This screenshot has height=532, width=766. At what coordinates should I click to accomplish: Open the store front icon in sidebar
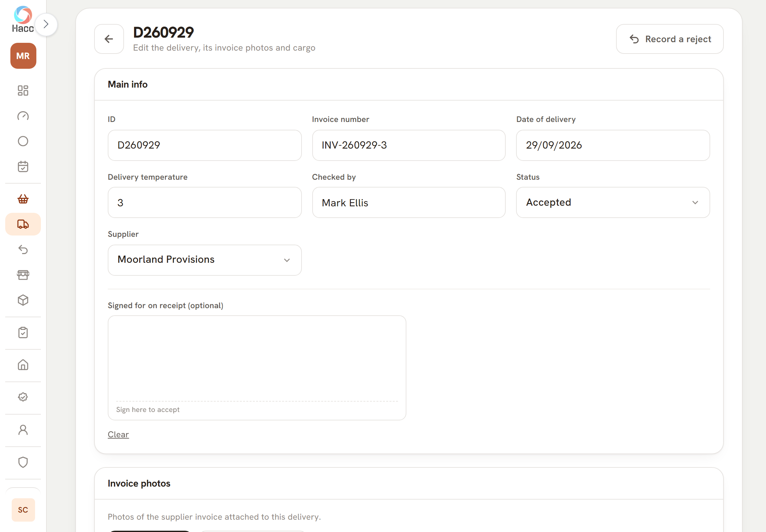point(23,275)
